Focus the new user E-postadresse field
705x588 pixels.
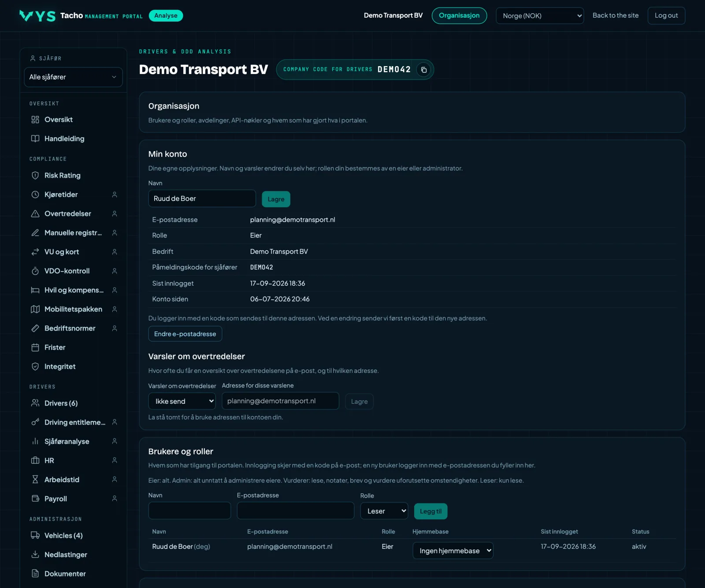coord(295,510)
